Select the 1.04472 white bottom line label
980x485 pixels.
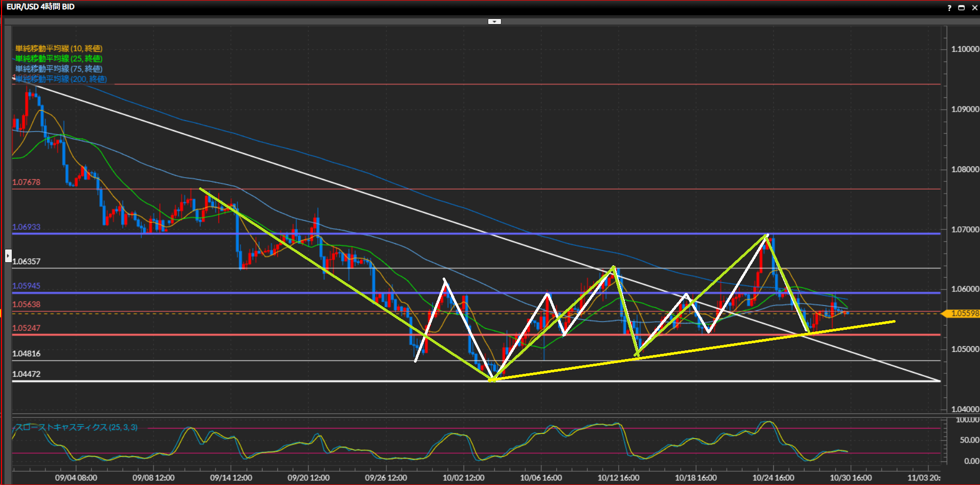(x=27, y=374)
